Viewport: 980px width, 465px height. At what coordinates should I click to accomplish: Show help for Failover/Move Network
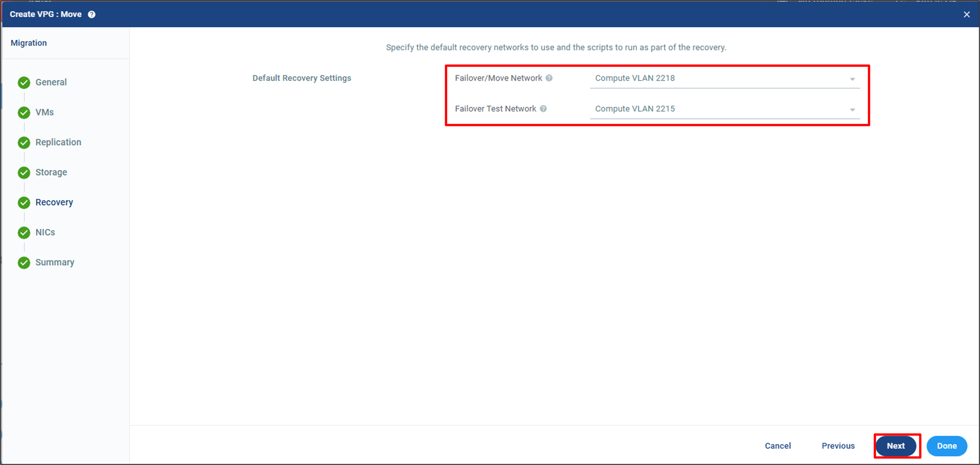click(549, 78)
